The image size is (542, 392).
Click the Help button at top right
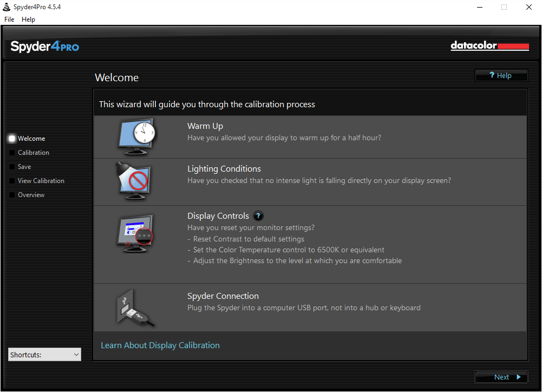[501, 75]
